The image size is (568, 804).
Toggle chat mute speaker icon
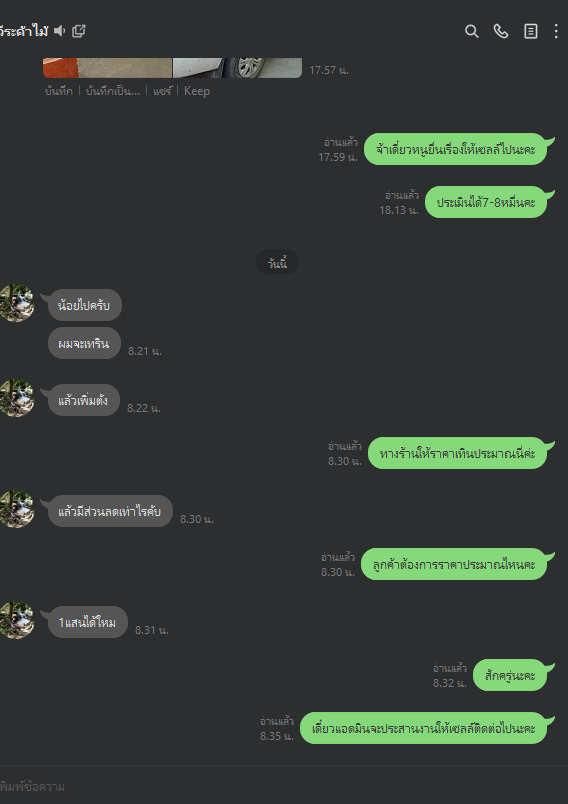[x=59, y=31]
